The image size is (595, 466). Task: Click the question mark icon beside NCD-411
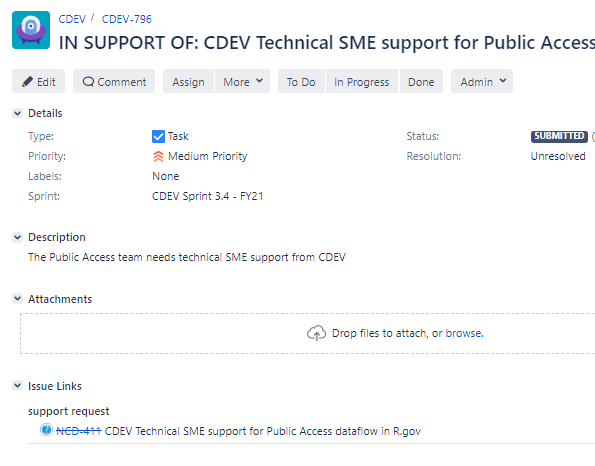[x=46, y=430]
